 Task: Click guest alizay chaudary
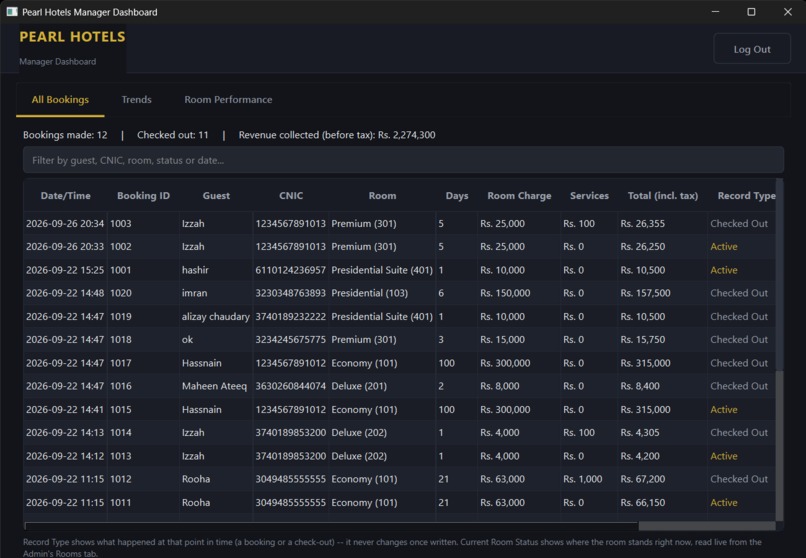[215, 317]
